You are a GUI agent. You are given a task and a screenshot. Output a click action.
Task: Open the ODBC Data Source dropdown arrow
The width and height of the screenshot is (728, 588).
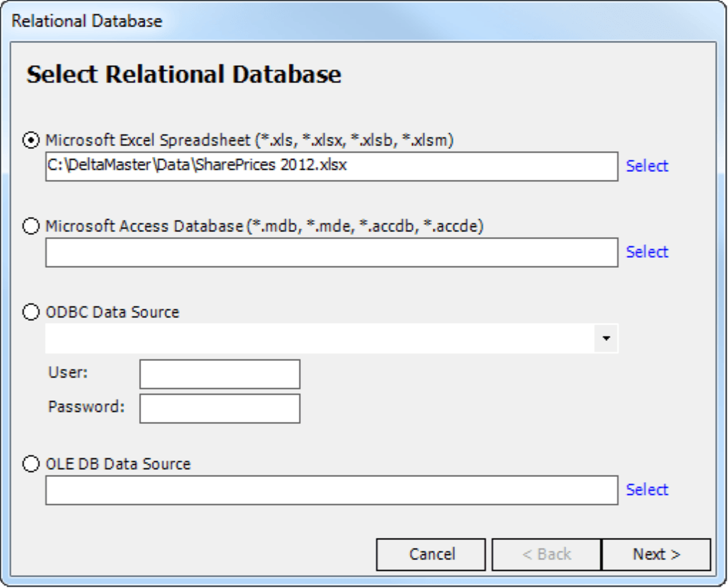(x=606, y=338)
